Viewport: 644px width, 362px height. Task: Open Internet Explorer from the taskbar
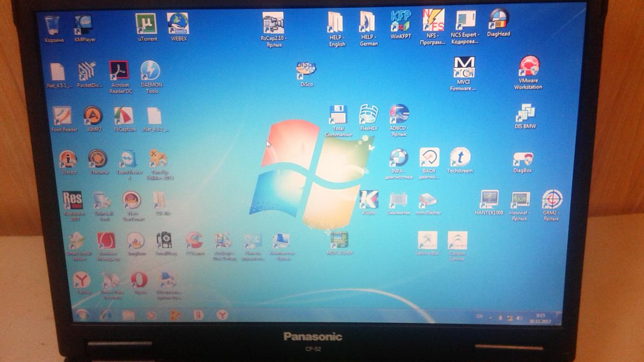pos(106,315)
